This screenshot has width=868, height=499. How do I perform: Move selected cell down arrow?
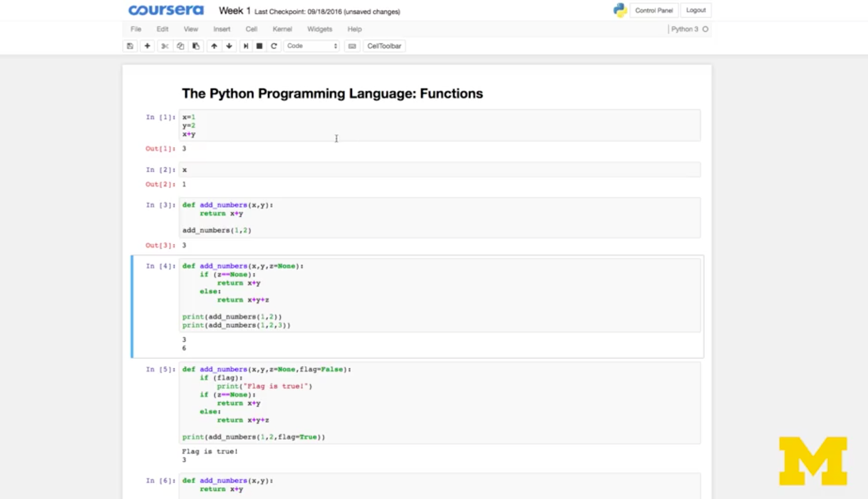[x=229, y=46]
